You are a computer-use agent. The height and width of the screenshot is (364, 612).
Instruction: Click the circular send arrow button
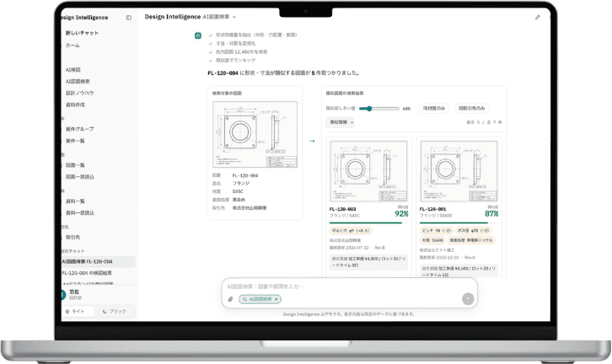tap(468, 299)
